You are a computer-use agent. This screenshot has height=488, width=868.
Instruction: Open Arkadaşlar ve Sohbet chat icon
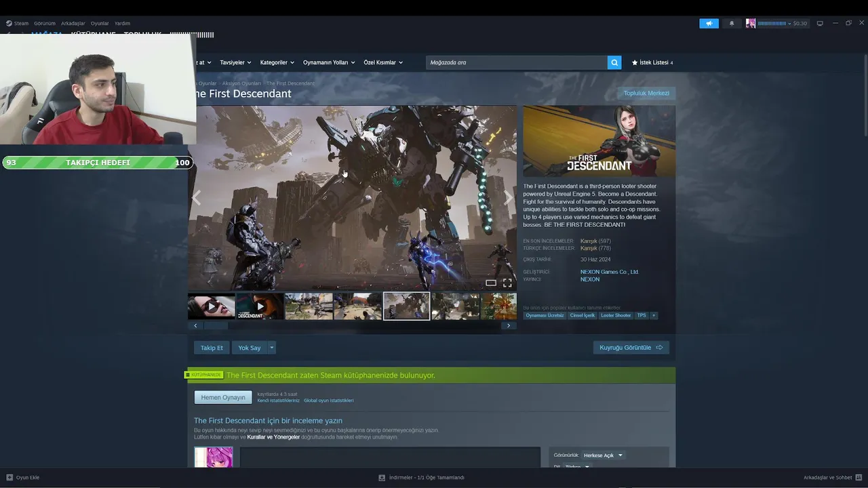859,477
